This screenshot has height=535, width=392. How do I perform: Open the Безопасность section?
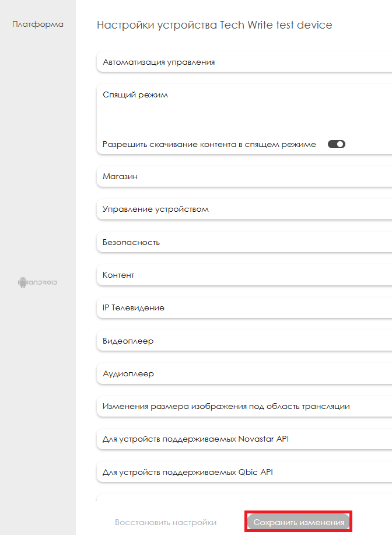tap(131, 242)
